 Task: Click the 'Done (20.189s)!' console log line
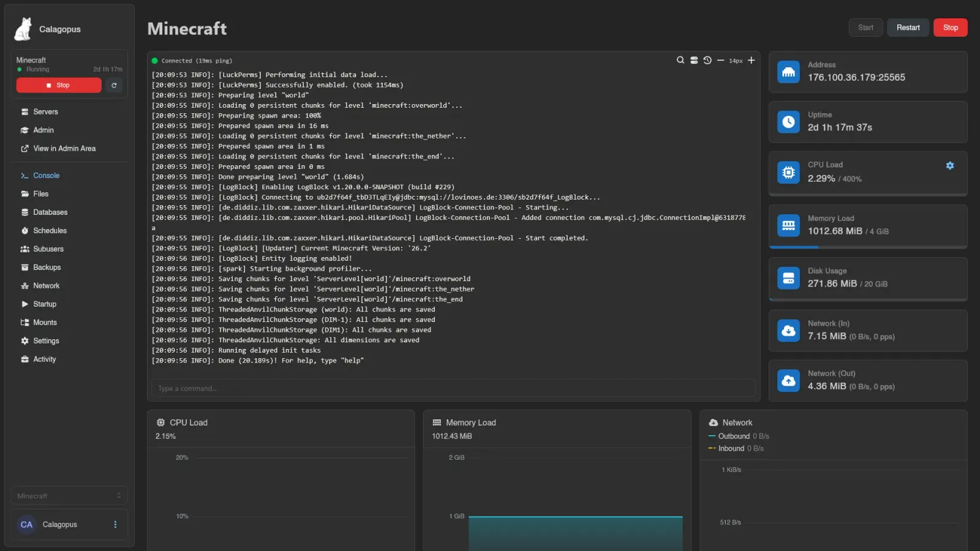pyautogui.click(x=258, y=361)
